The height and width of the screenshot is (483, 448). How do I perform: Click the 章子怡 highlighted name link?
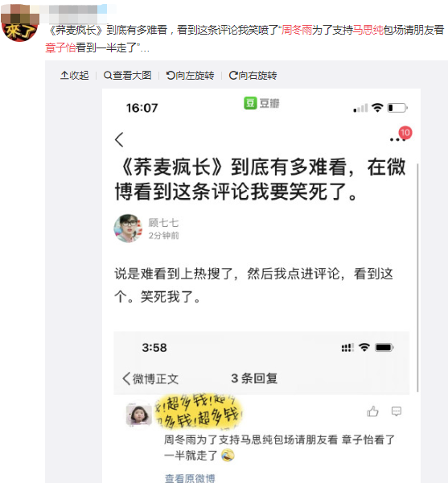click(60, 47)
